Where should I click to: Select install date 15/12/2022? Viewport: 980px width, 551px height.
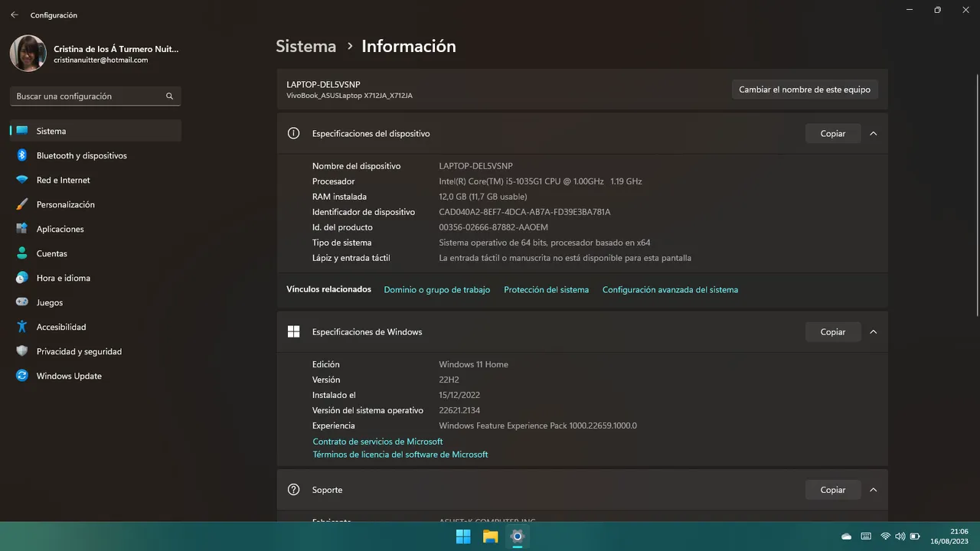click(x=459, y=395)
